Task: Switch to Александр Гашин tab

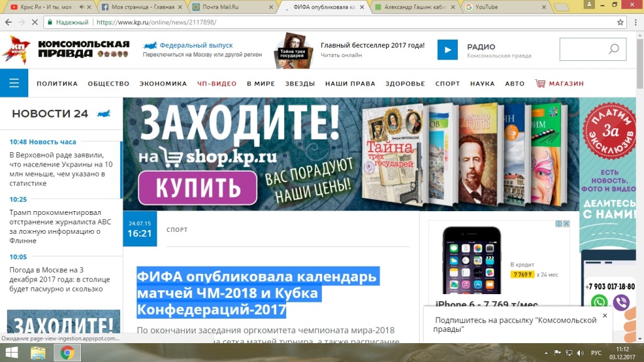Action: point(415,7)
